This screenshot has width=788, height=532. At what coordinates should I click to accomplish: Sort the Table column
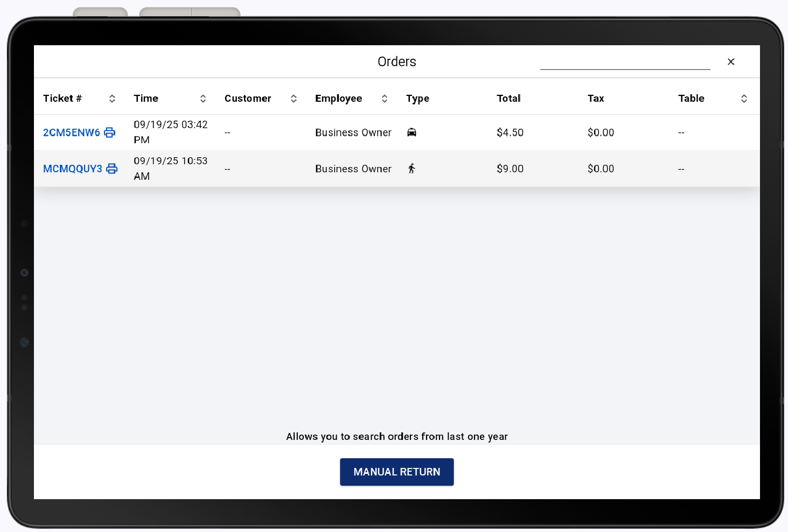coord(744,99)
